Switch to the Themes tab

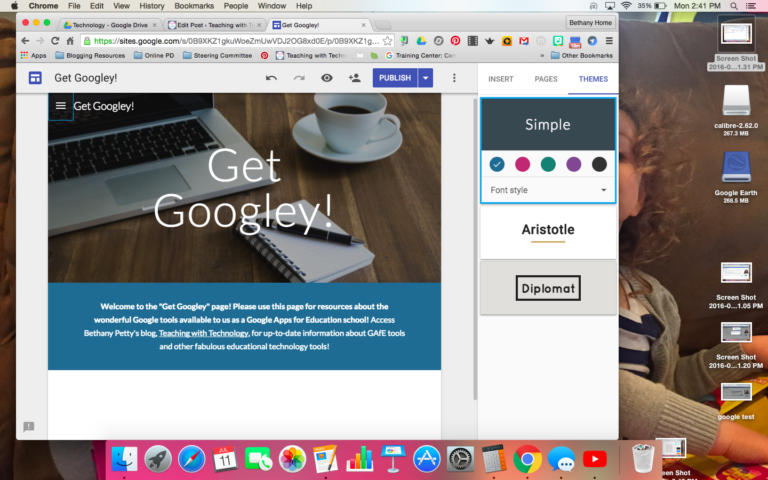coord(593,79)
